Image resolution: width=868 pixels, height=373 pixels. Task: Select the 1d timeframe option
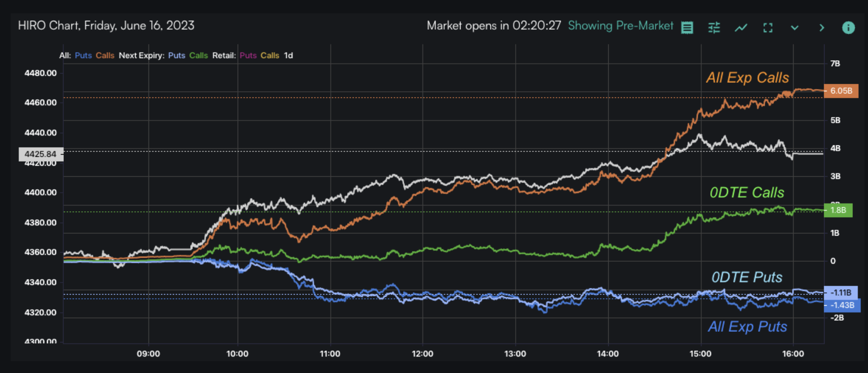pyautogui.click(x=288, y=55)
